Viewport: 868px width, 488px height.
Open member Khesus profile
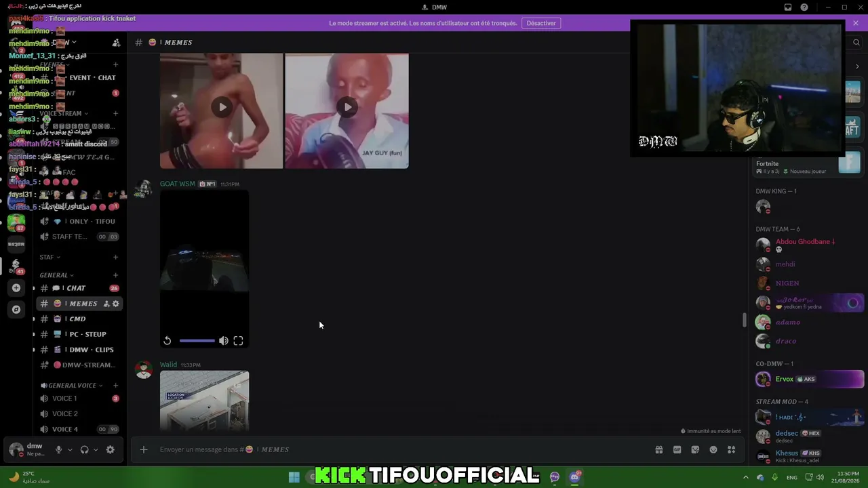pyautogui.click(x=809, y=455)
